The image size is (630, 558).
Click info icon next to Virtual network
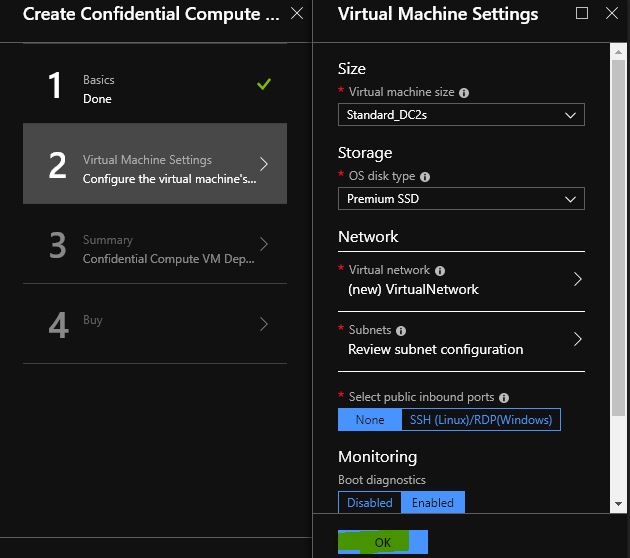[x=440, y=271]
